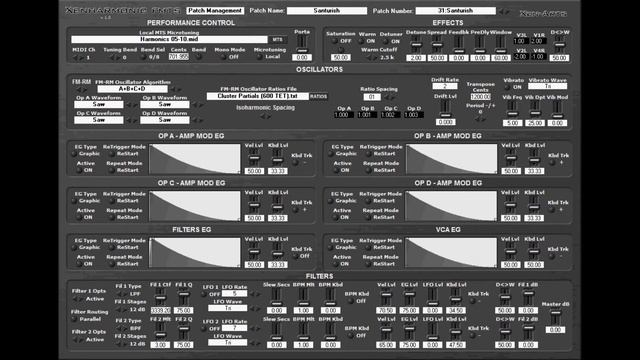Step the FM-RM mode arrows
640x360 pixels.
coord(82,89)
